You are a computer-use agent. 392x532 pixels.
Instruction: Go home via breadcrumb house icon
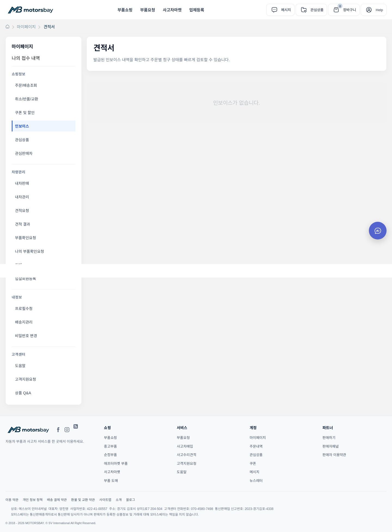coord(8,27)
